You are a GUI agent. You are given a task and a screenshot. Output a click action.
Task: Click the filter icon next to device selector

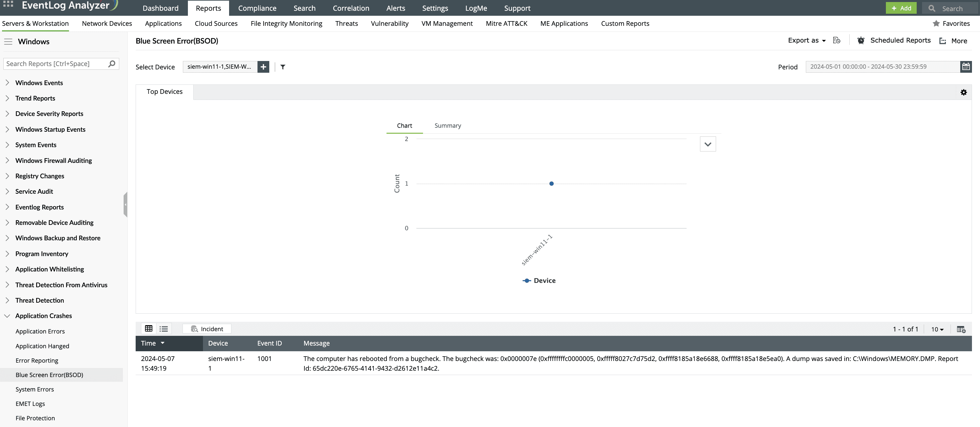coord(282,67)
